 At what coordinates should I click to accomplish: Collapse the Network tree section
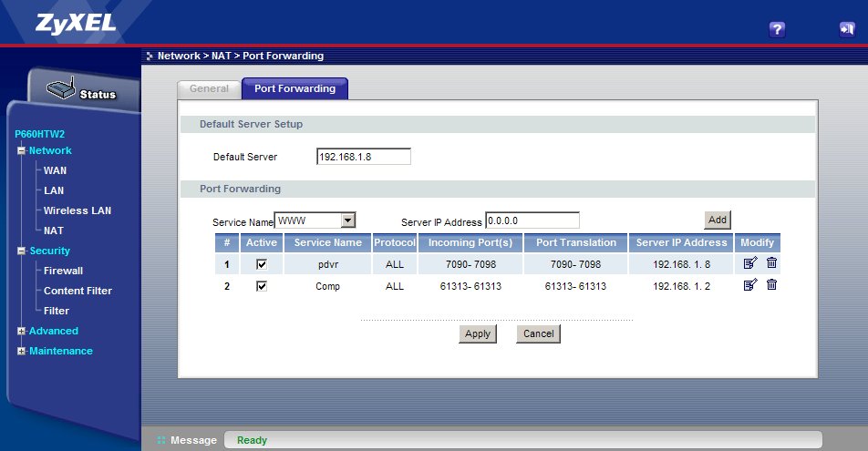click(21, 151)
